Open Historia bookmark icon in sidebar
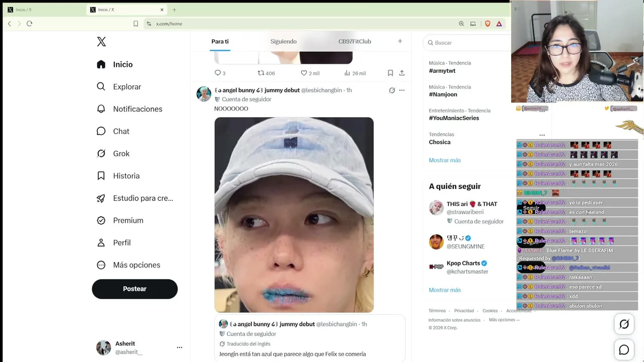Image resolution: width=644 pixels, height=362 pixels. click(x=101, y=176)
